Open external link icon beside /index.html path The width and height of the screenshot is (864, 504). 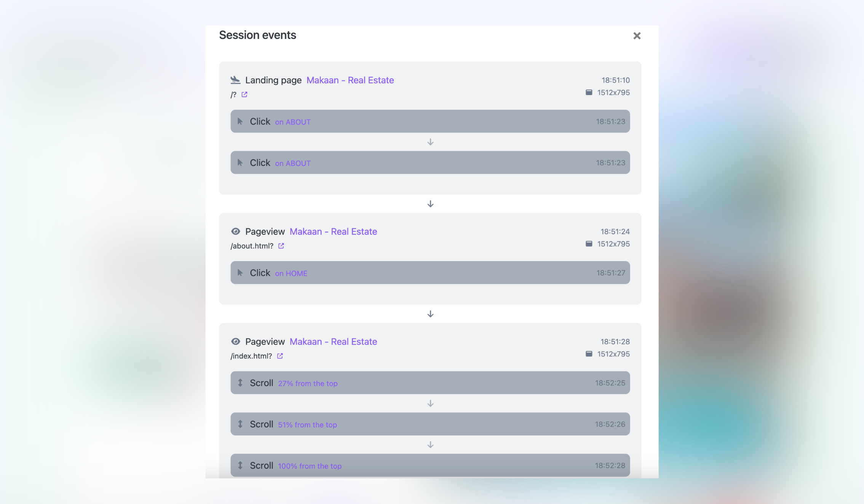pyautogui.click(x=280, y=356)
